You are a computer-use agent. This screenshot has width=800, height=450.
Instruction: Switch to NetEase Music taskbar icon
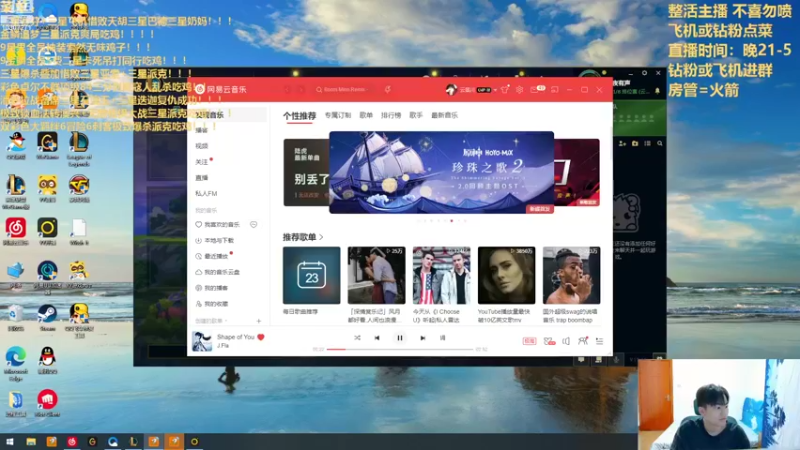(72, 442)
